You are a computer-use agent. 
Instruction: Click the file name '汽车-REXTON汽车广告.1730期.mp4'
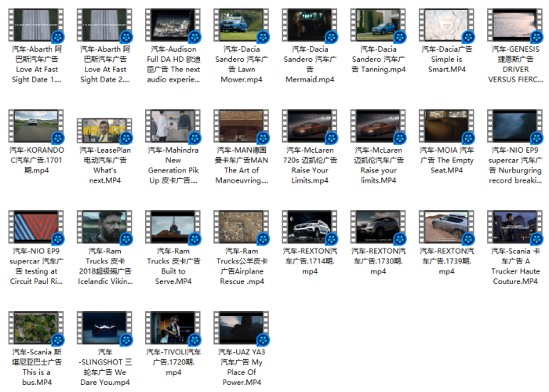[378, 261]
